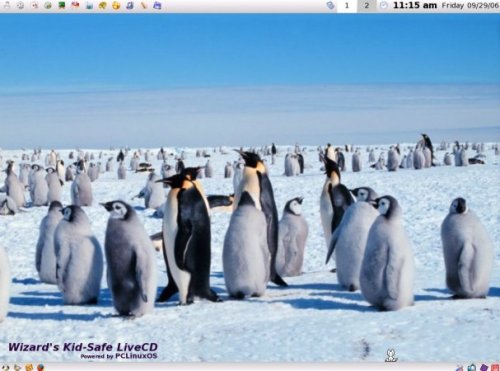Screen dimensions: 500x371
Task: Switch to virtual desktop 1
Action: pyautogui.click(x=347, y=6)
